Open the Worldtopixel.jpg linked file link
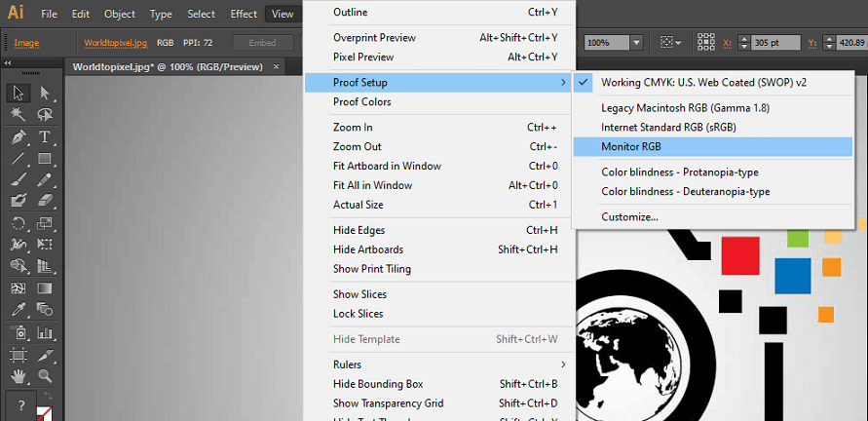The height and width of the screenshot is (421, 868). click(x=116, y=43)
